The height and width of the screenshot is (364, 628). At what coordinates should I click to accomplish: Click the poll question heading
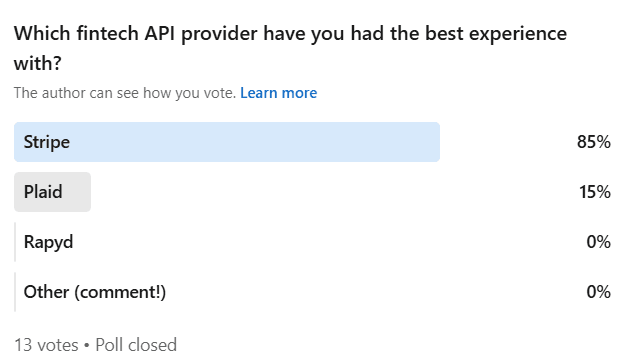click(290, 48)
